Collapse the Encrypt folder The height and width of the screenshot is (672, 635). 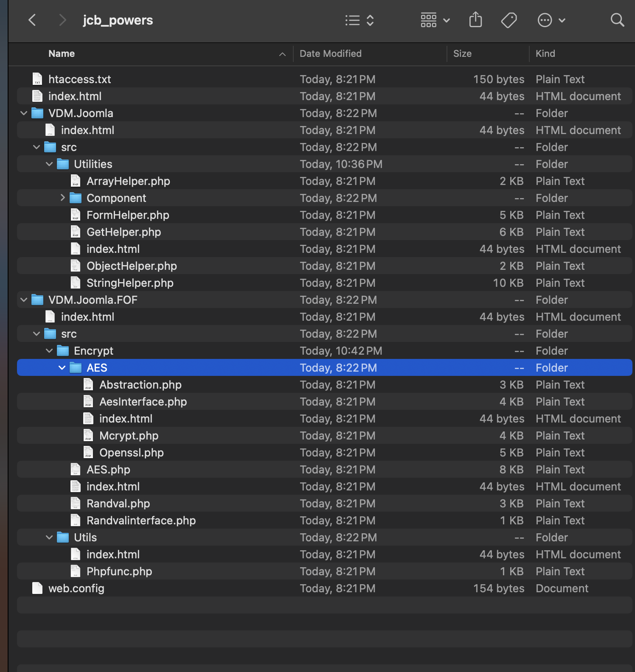(49, 351)
